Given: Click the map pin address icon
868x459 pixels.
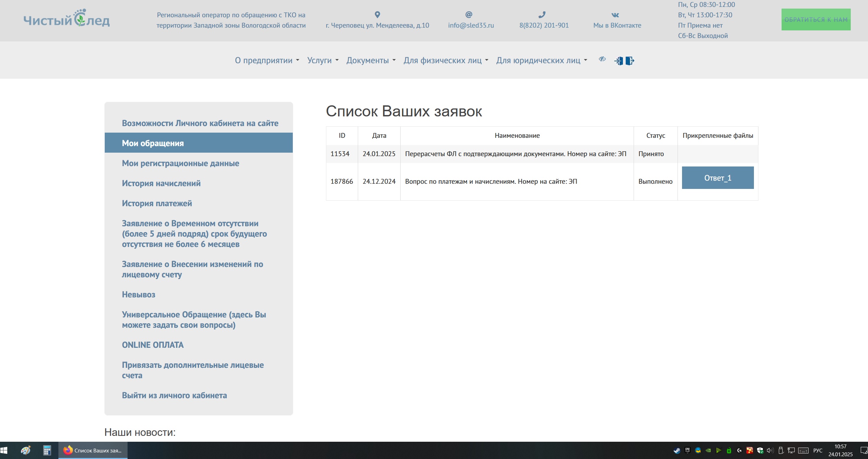Looking at the screenshot, I should pyautogui.click(x=377, y=15).
